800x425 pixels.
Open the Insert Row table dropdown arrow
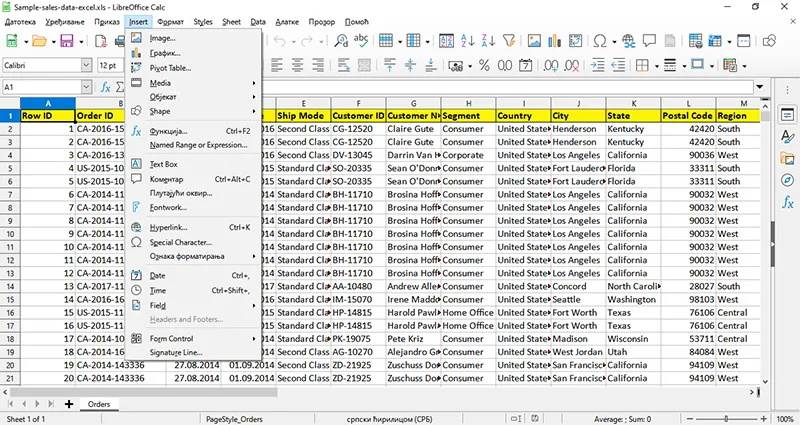coord(400,41)
